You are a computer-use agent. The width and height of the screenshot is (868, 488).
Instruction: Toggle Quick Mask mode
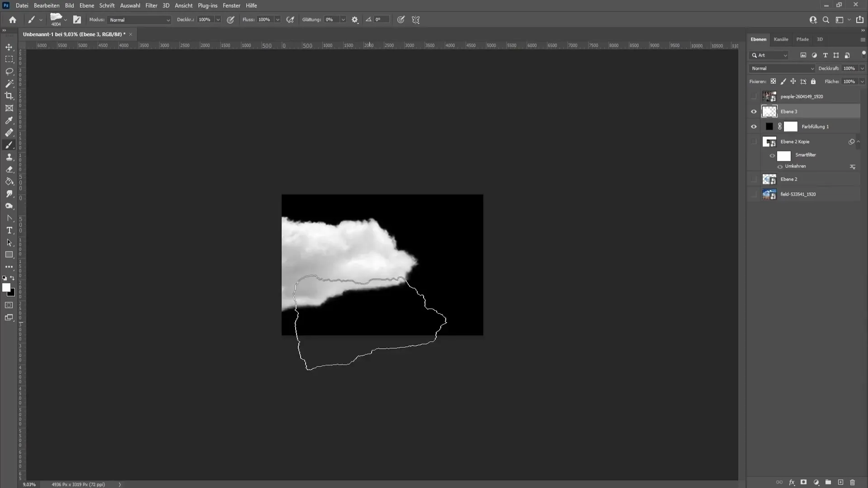[x=9, y=305]
